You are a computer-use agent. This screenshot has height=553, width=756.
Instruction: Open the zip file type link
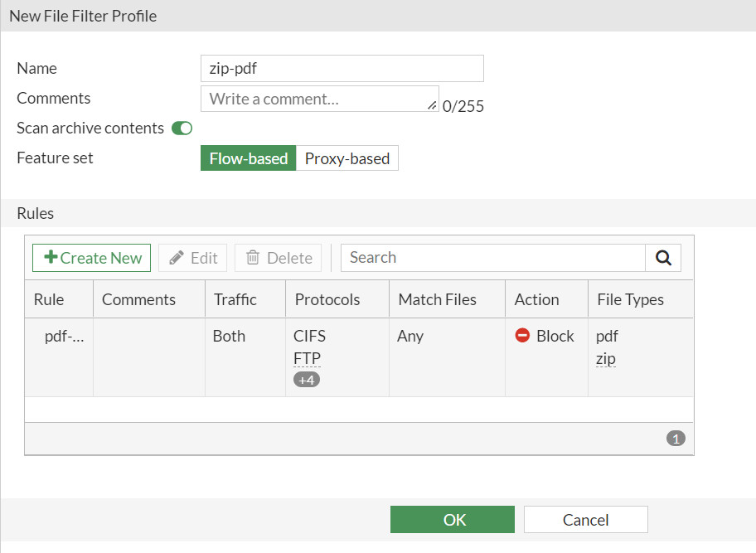click(x=603, y=358)
